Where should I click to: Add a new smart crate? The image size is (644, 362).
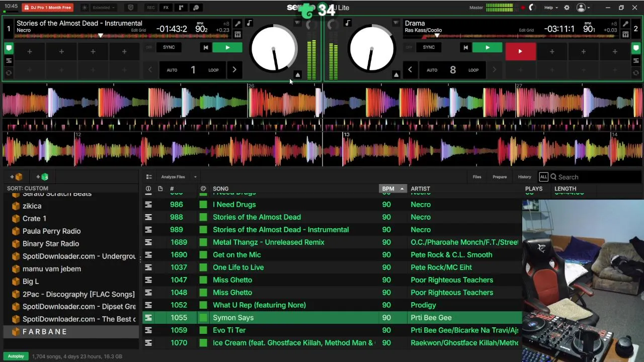pyautogui.click(x=42, y=177)
